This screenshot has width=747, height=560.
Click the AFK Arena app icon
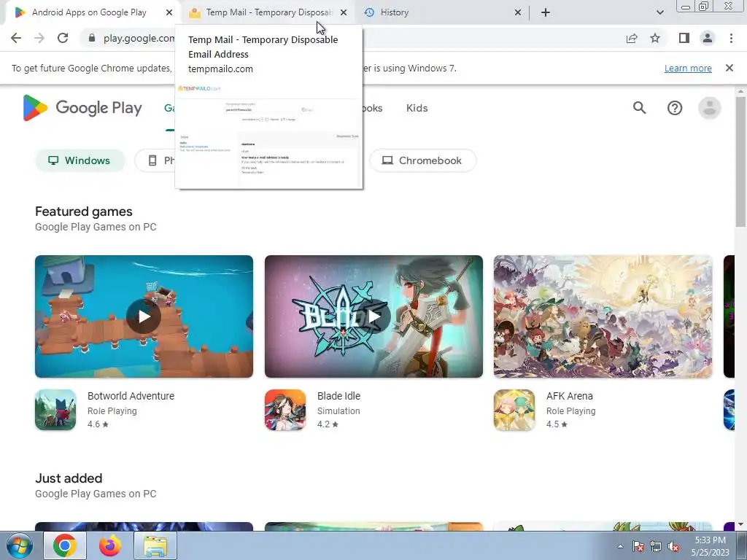tap(514, 410)
